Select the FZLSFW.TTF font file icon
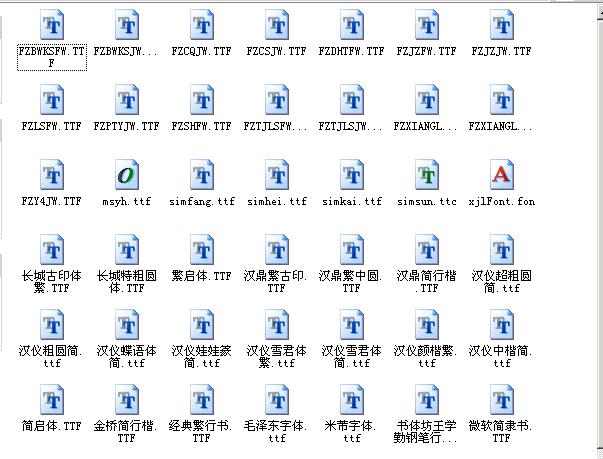 coord(52,100)
